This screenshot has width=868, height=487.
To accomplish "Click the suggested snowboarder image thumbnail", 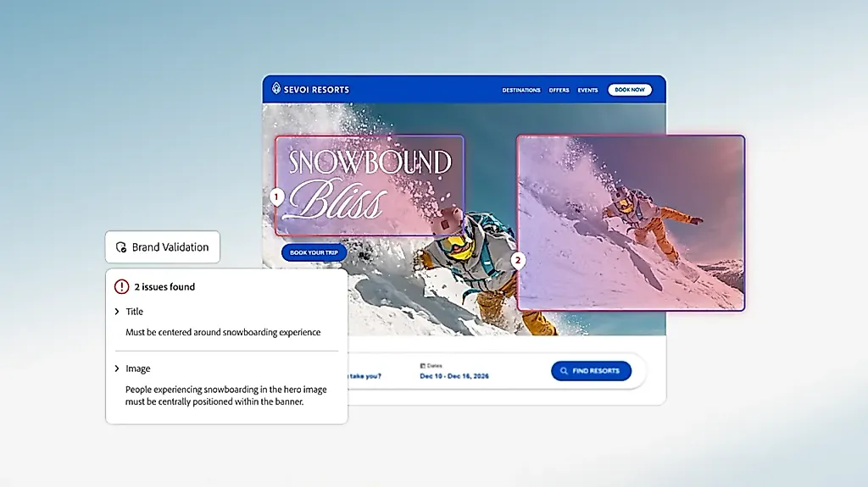I will click(x=631, y=223).
